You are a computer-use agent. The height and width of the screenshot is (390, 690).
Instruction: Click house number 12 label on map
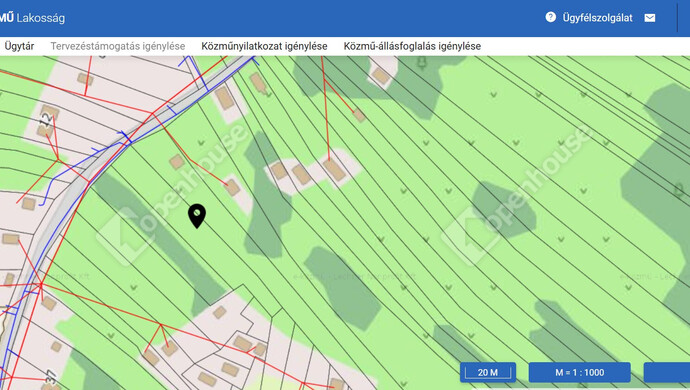(47, 121)
